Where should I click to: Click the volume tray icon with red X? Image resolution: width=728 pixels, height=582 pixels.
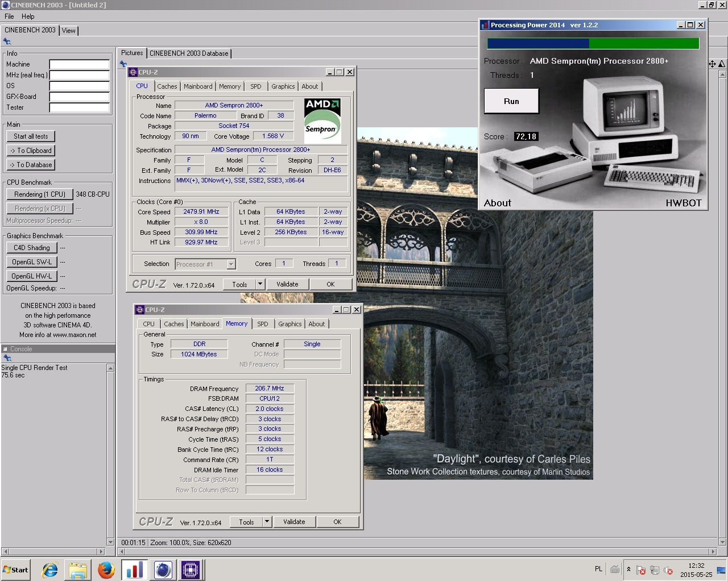click(668, 570)
